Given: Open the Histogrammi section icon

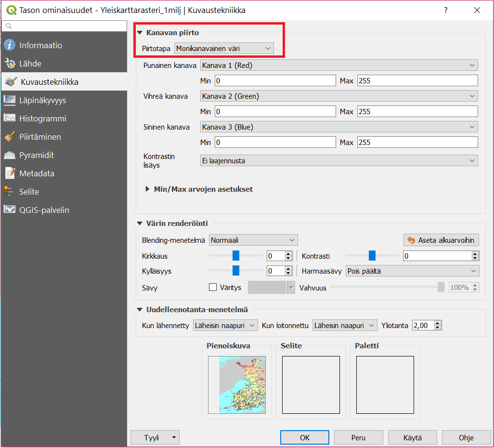Looking at the screenshot, I should [10, 119].
